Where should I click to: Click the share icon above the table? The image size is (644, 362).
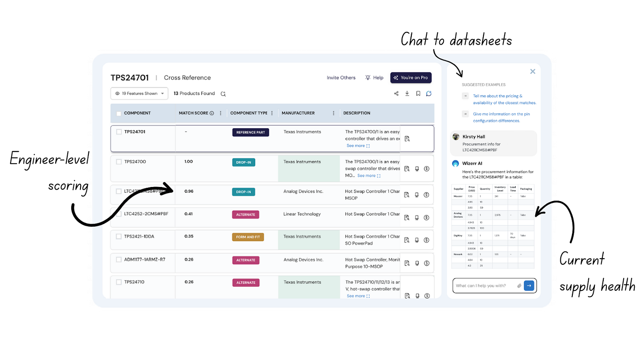pos(396,94)
